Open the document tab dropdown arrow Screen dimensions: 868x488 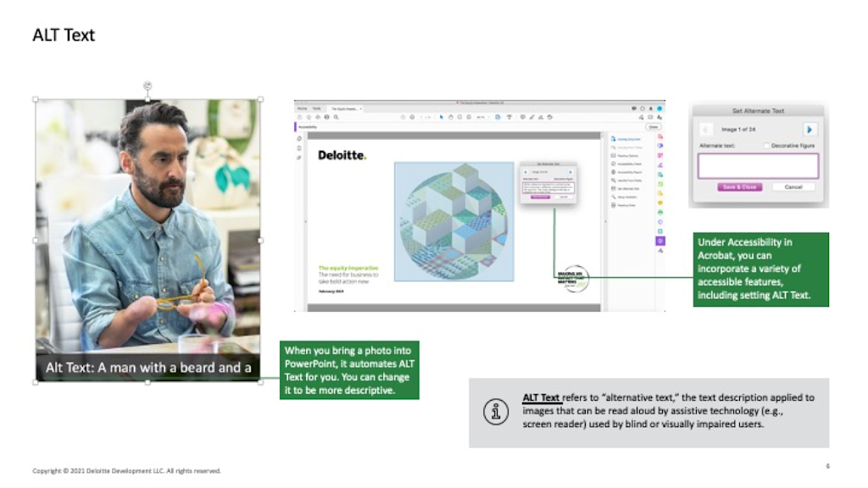point(359,108)
